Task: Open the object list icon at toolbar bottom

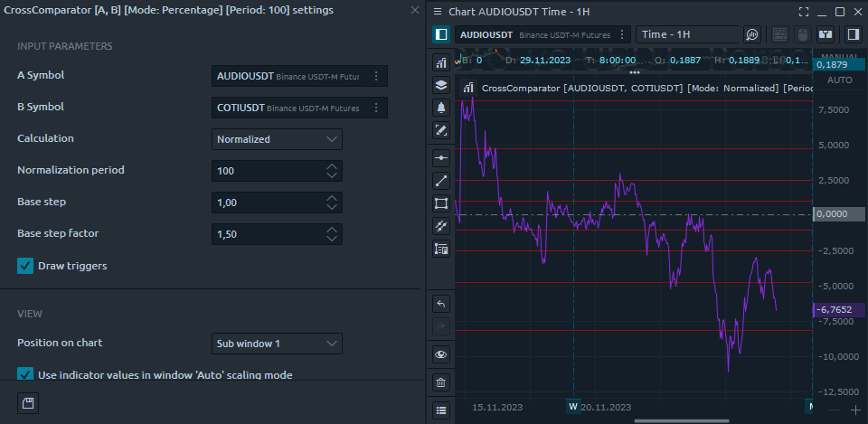Action: 441,410
